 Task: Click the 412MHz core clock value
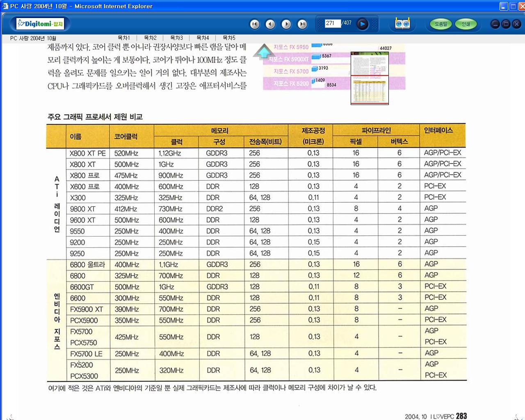click(x=127, y=209)
